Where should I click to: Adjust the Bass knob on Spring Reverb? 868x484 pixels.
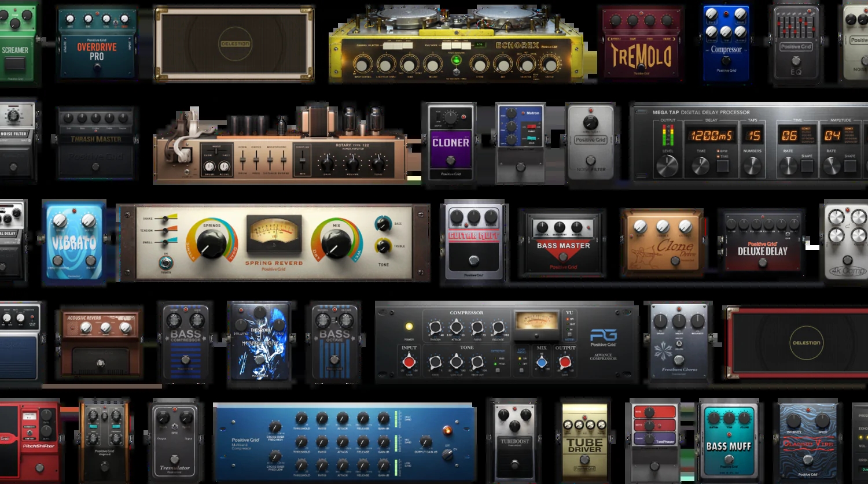coord(382,223)
